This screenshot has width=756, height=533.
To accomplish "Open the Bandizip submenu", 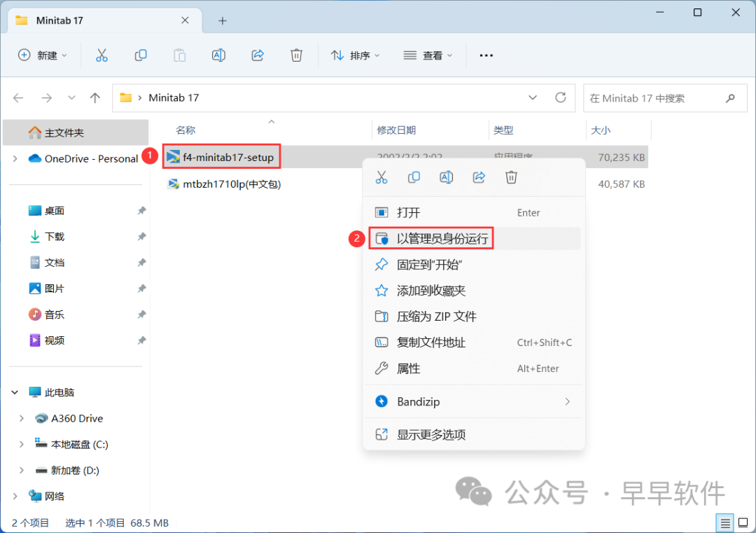I will click(474, 402).
